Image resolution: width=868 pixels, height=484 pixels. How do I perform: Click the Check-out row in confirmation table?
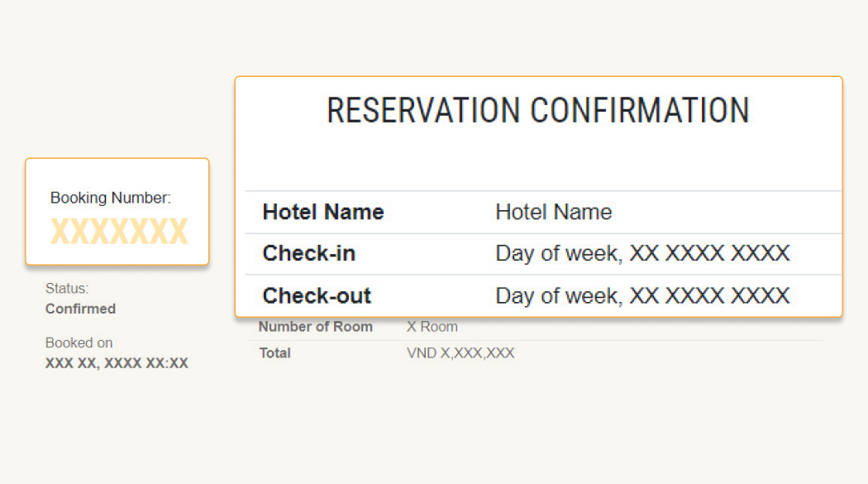click(544, 295)
